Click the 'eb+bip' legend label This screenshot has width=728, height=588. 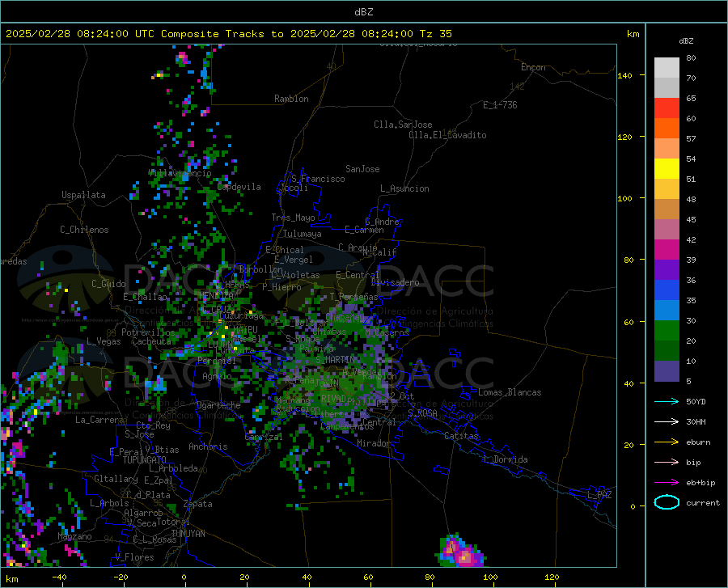[x=700, y=483]
